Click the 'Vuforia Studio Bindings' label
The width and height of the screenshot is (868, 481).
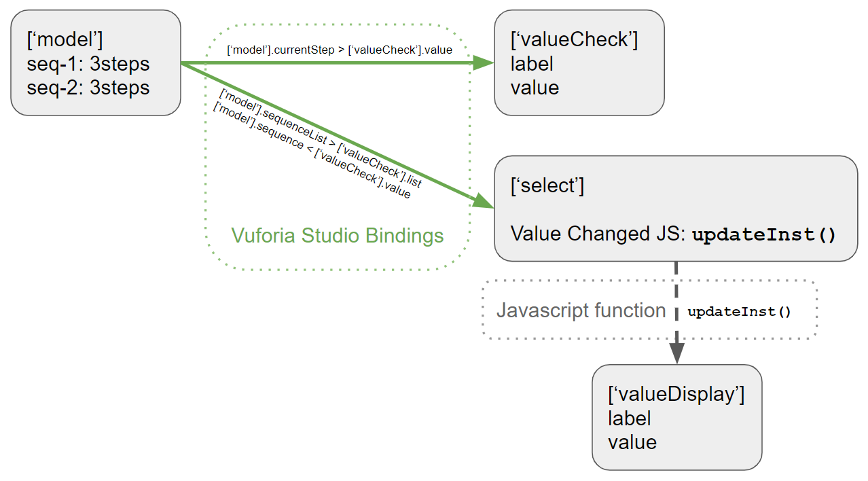(x=337, y=236)
